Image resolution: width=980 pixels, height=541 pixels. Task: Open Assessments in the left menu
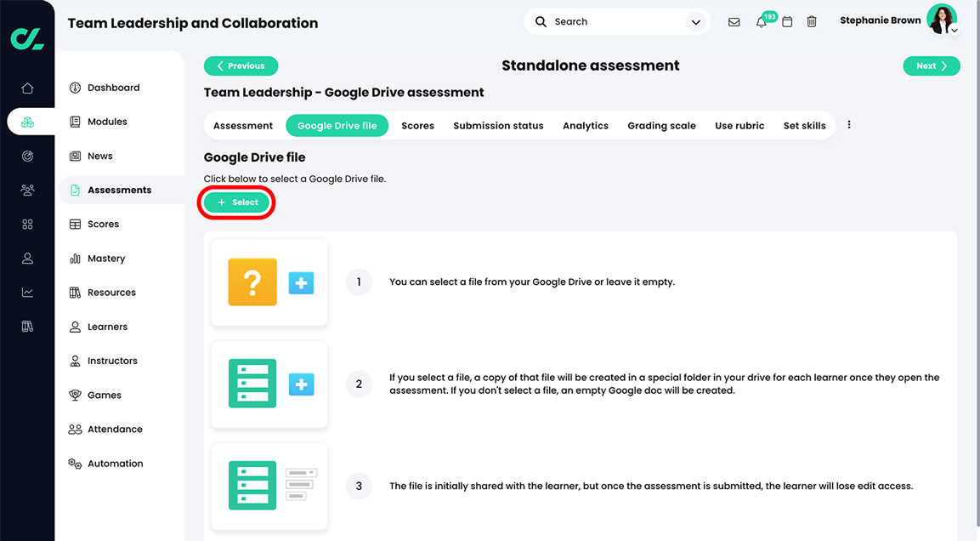[119, 190]
